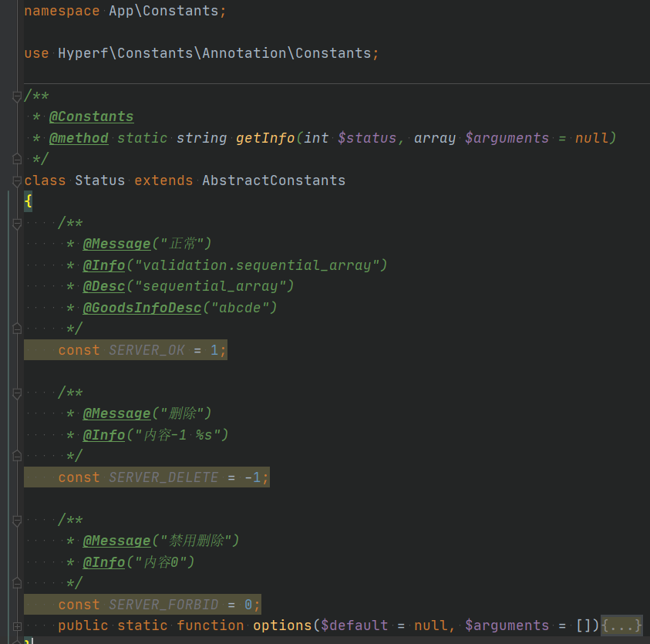
Task: Click fold end marker before class Status
Action: coord(17,159)
